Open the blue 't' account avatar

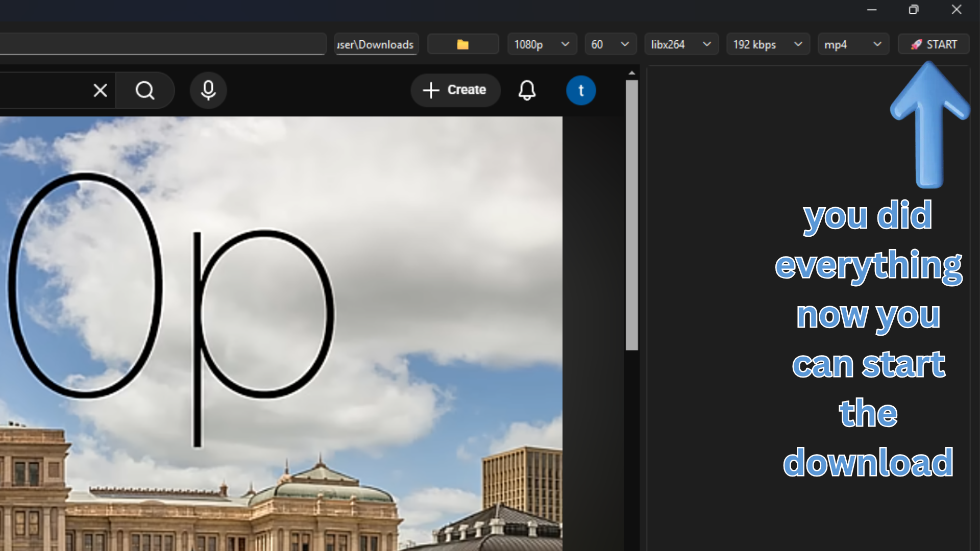point(581,90)
